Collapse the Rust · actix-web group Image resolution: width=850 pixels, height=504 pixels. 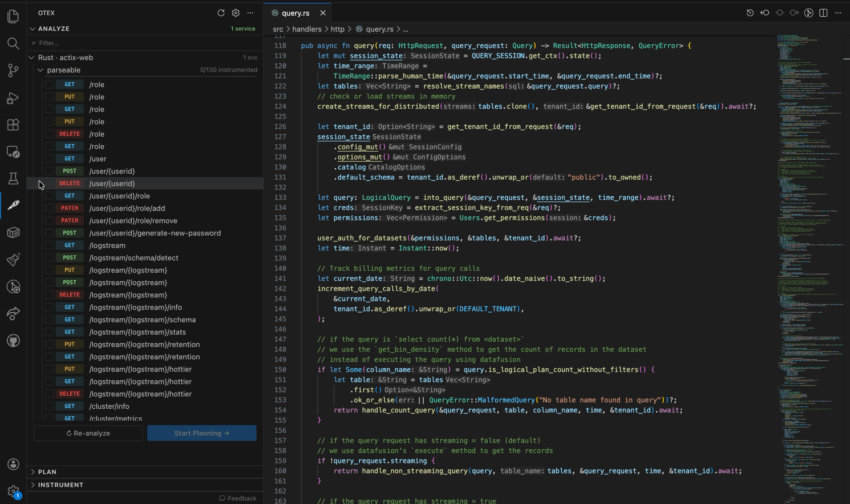tap(32, 58)
